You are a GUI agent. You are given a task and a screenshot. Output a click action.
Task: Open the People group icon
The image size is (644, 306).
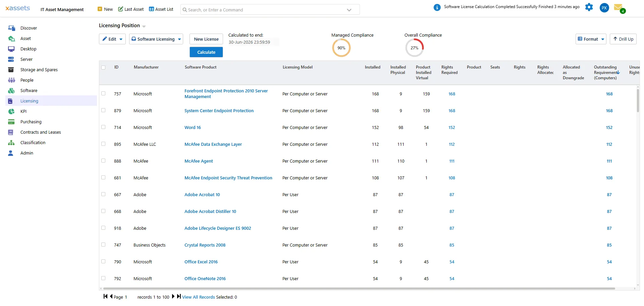click(11, 80)
